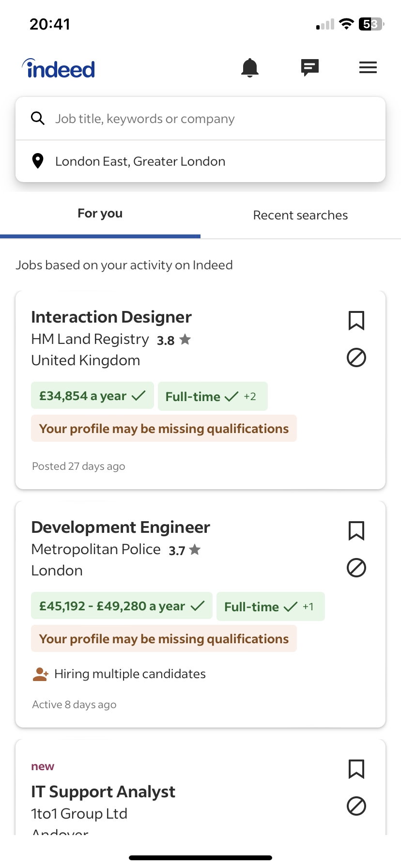This screenshot has height=868, width=401.
Task: Save the Interaction Designer job bookmark
Action: pyautogui.click(x=356, y=321)
